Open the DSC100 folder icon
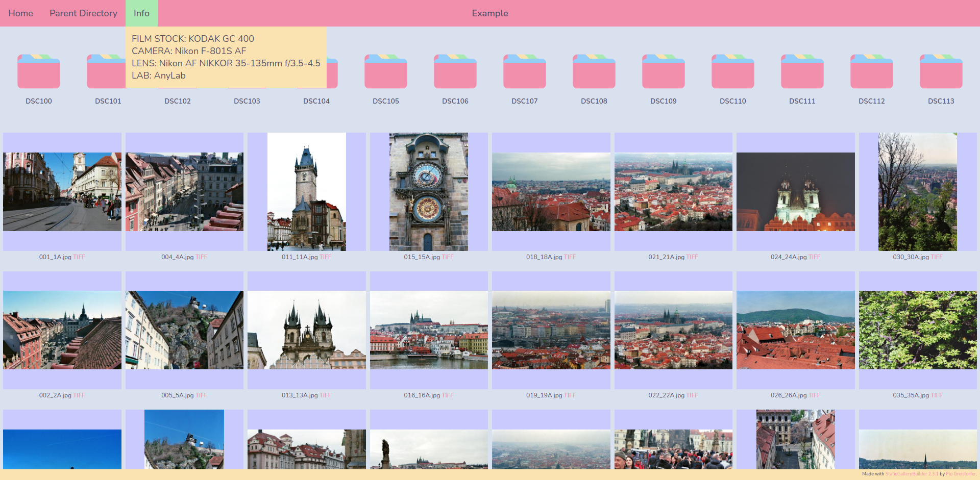980x480 pixels. click(39, 71)
